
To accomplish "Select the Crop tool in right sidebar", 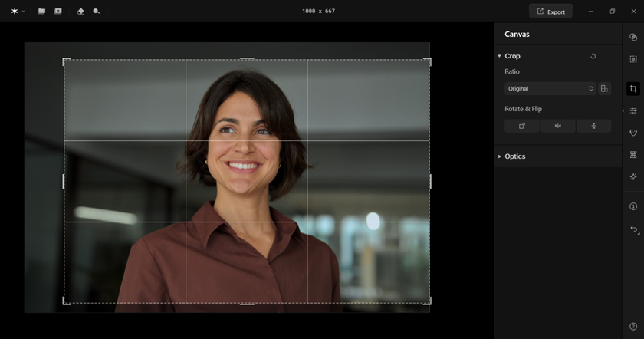I will pos(633,89).
